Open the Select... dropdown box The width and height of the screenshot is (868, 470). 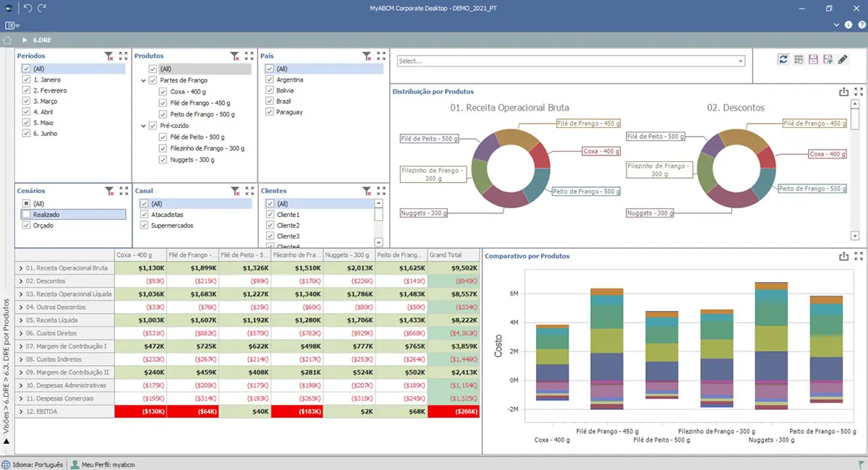click(571, 61)
